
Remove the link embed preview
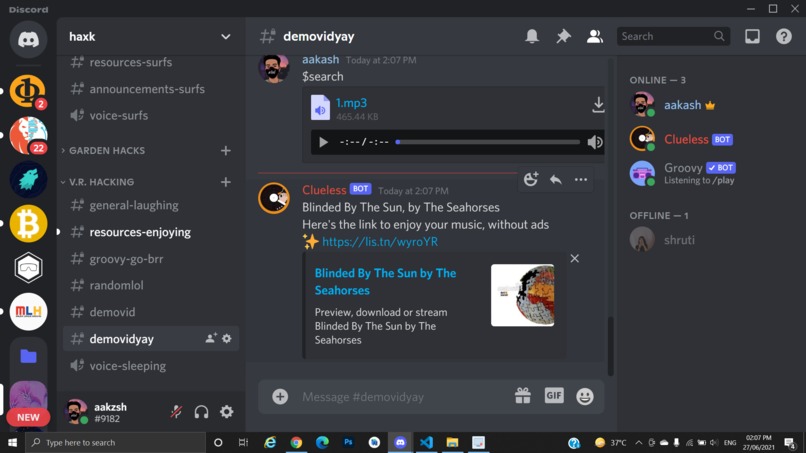point(574,258)
